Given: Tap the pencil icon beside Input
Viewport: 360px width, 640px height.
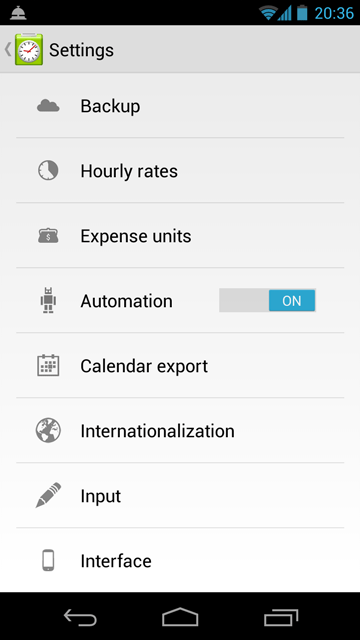Looking at the screenshot, I should [48, 495].
